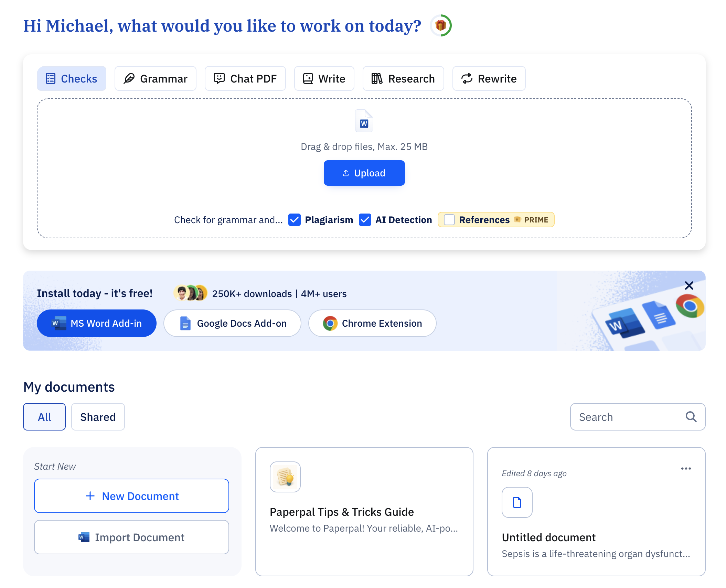Install the Google Docs Add-on
The height and width of the screenshot is (588, 726).
click(232, 323)
